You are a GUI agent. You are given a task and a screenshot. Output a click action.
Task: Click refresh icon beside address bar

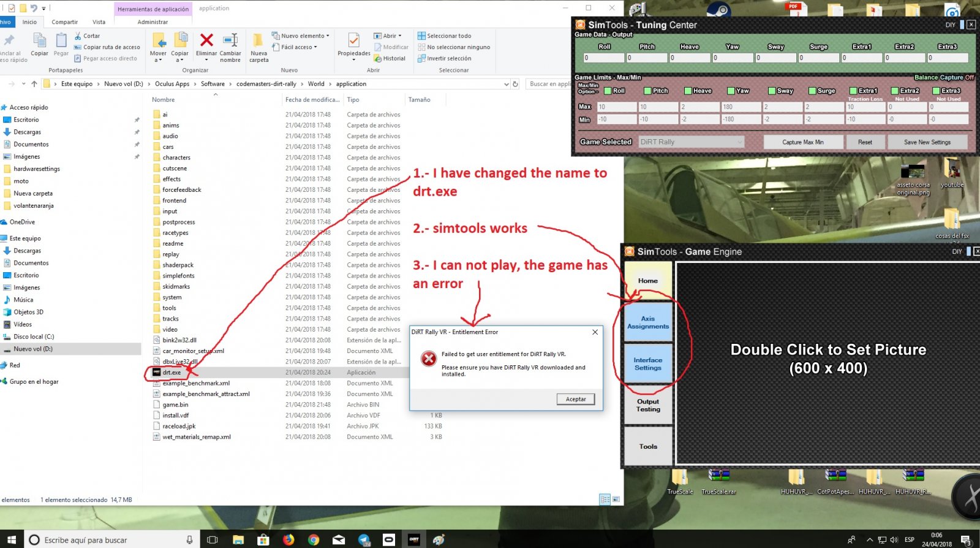[516, 84]
